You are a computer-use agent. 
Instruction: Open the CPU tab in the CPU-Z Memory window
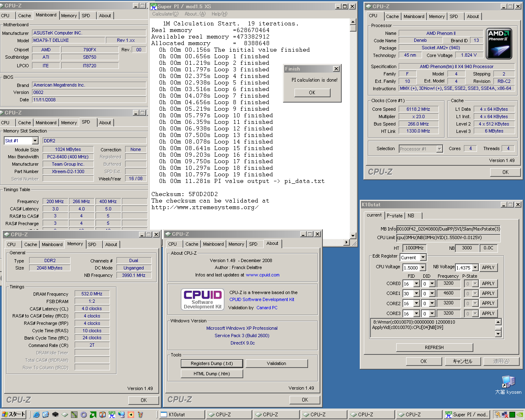[x=11, y=244]
